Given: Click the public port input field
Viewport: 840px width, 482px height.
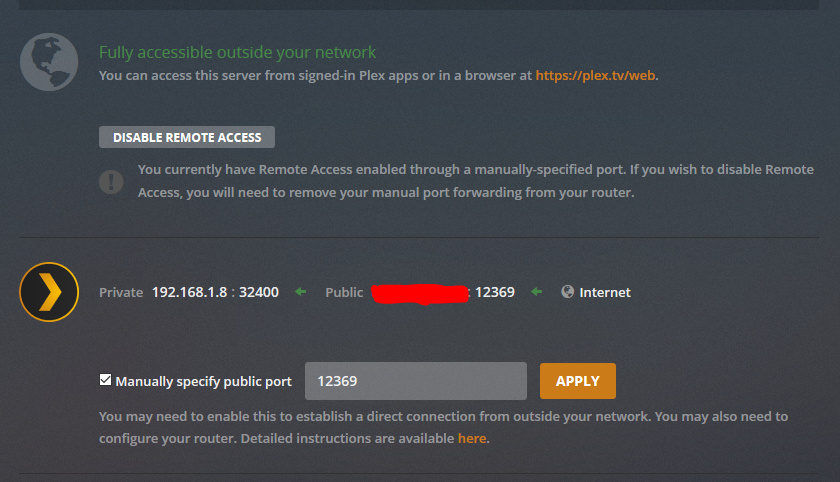Looking at the screenshot, I should coord(415,381).
